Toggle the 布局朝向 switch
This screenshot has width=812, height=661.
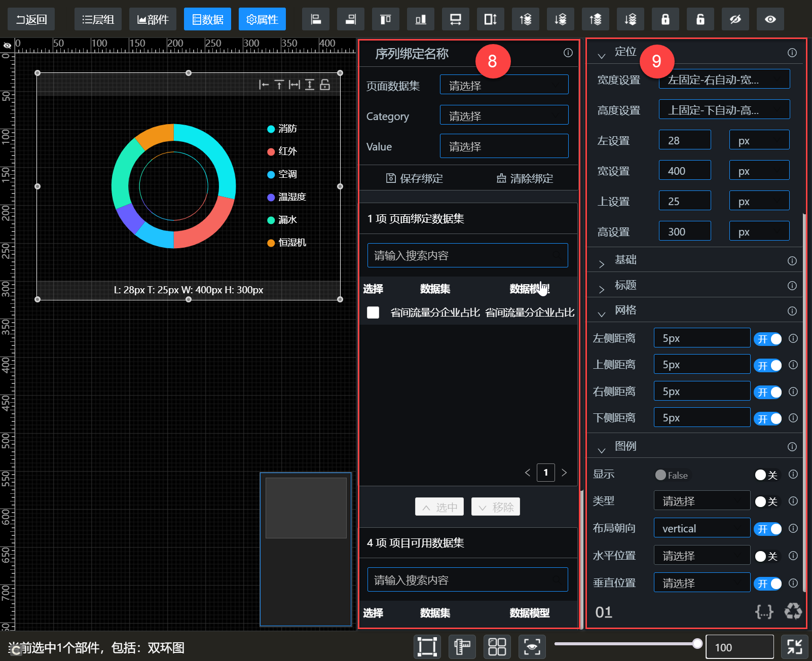coord(768,529)
